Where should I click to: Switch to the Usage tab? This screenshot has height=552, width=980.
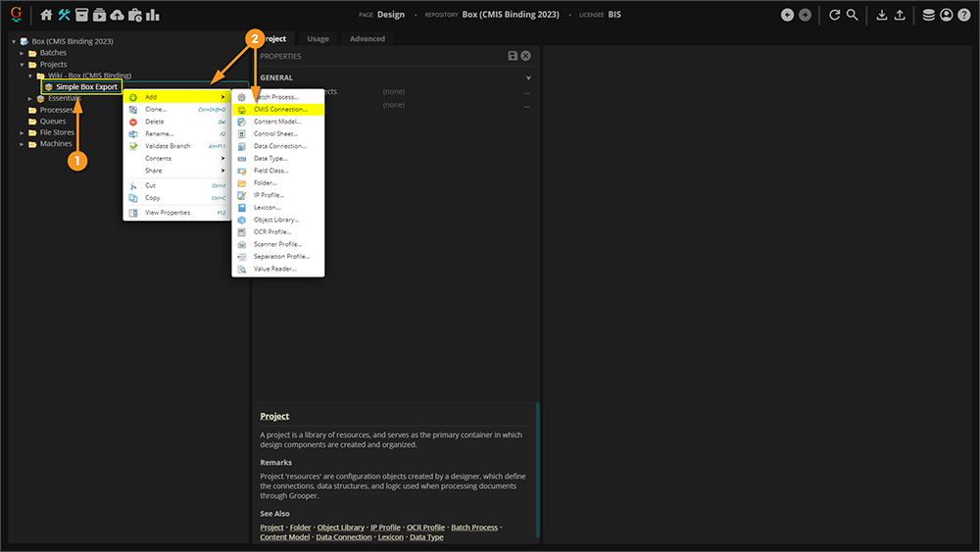click(318, 39)
